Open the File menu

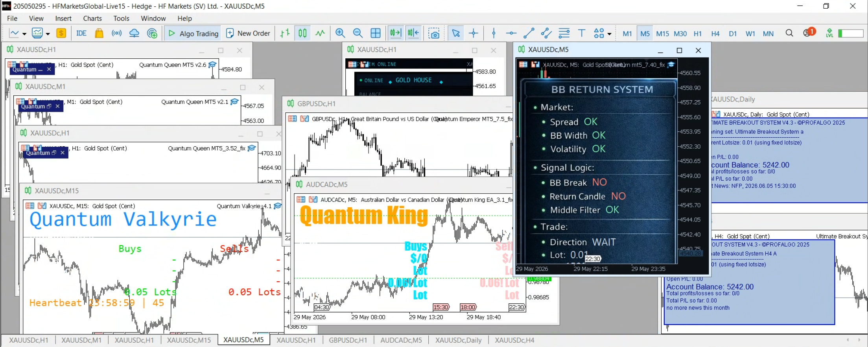pos(12,18)
